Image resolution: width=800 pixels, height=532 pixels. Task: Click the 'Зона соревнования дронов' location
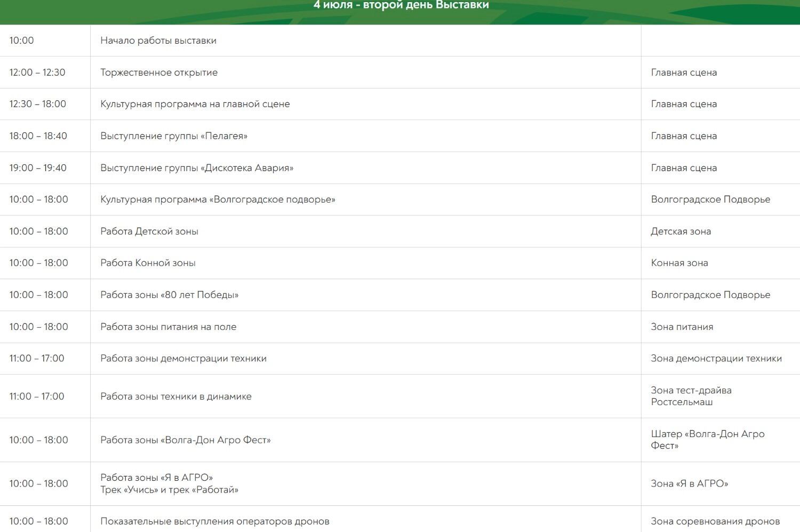pos(715,521)
